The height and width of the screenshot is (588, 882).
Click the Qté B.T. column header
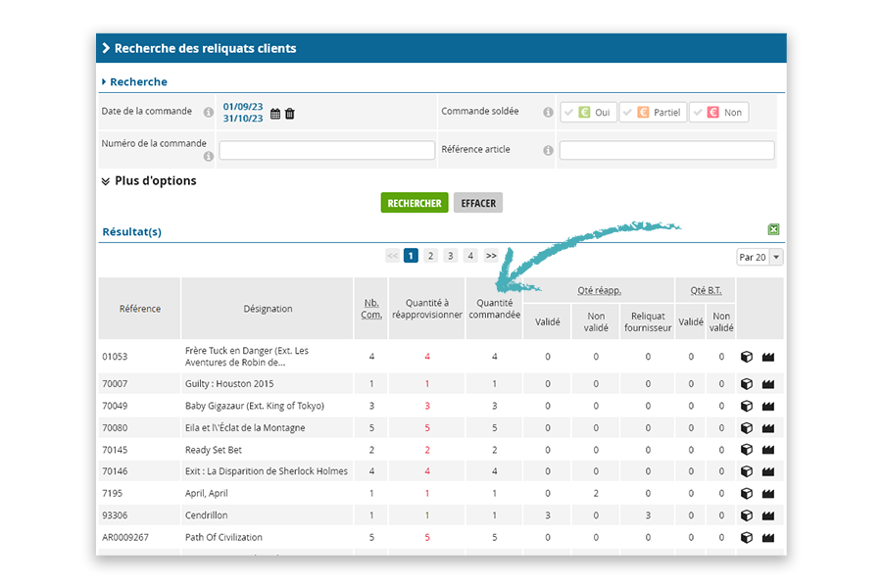(x=706, y=290)
